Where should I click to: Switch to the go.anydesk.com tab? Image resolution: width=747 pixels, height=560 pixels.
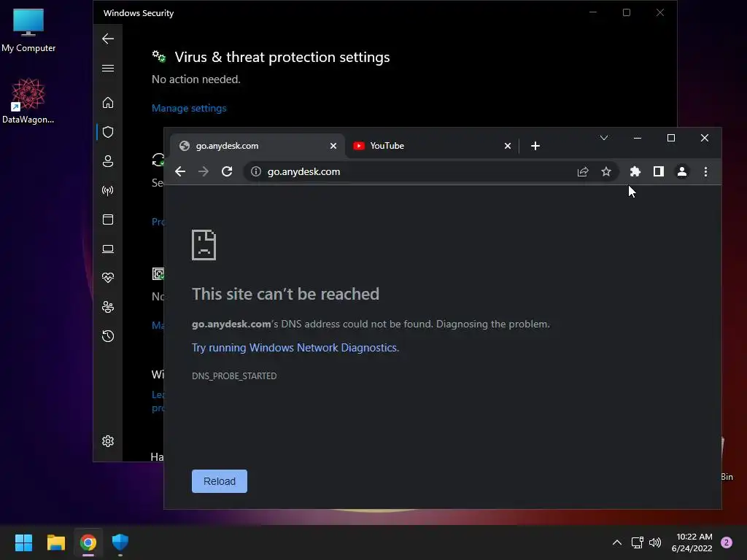point(258,146)
